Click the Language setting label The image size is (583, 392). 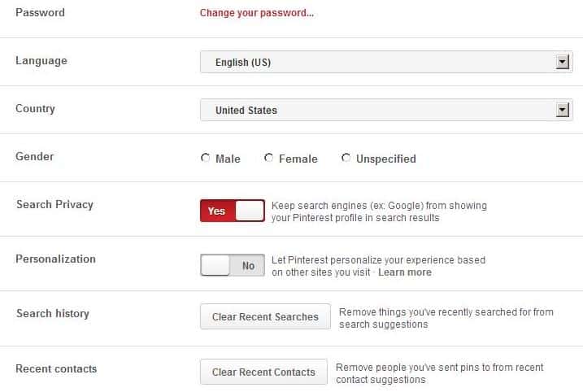(41, 61)
